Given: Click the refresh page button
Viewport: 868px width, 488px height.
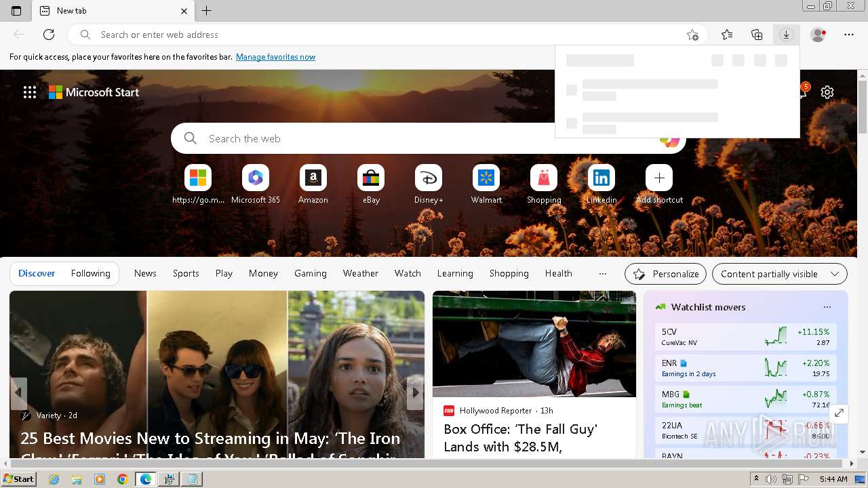Looking at the screenshot, I should (49, 35).
